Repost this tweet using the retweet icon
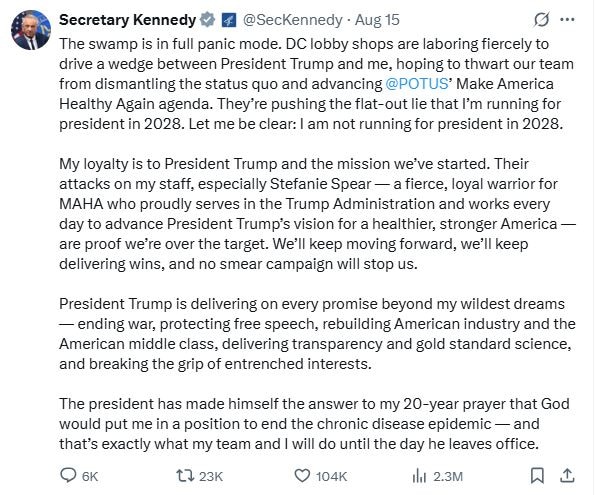The image size is (595, 495). tap(185, 476)
